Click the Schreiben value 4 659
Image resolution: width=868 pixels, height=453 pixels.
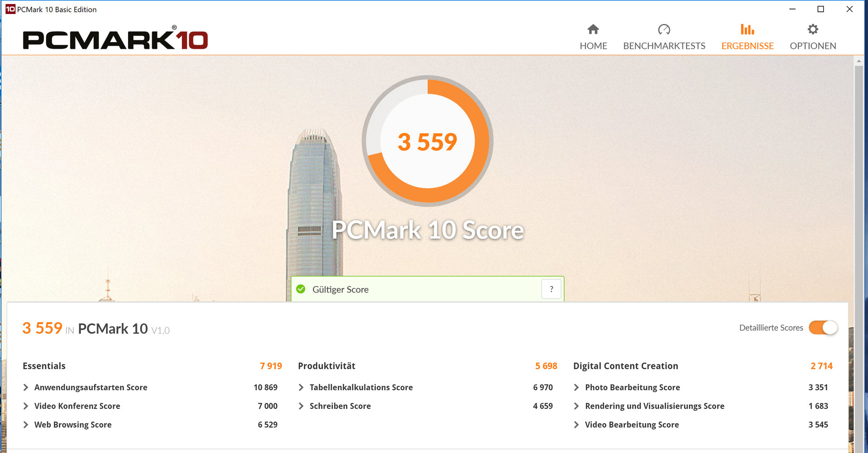click(543, 406)
